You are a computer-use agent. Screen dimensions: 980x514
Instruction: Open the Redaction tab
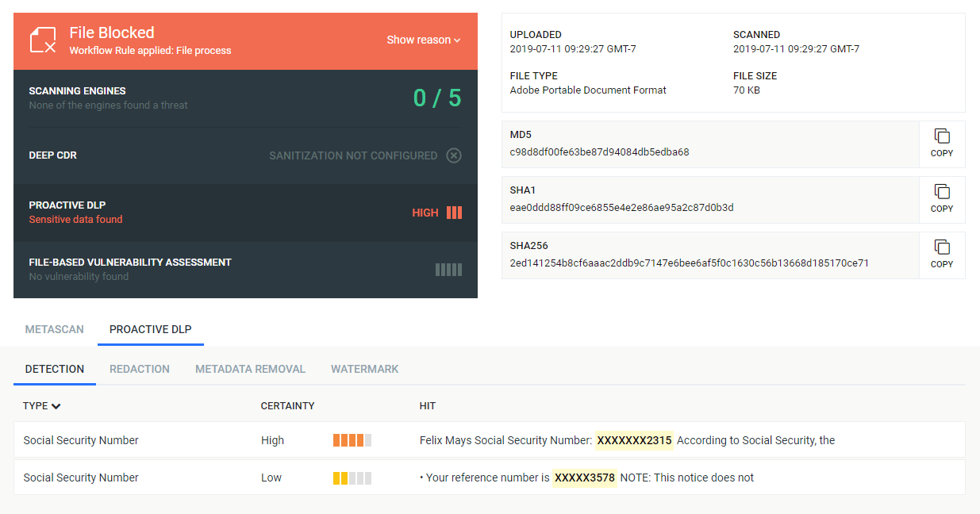point(140,369)
